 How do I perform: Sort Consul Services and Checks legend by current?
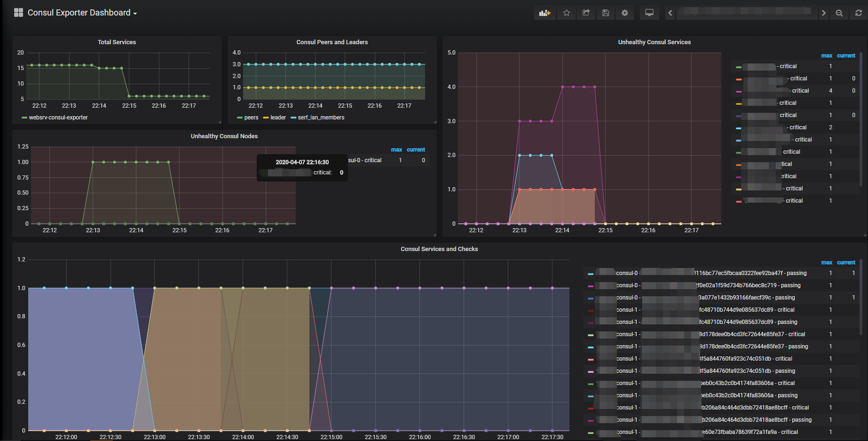[x=846, y=262]
